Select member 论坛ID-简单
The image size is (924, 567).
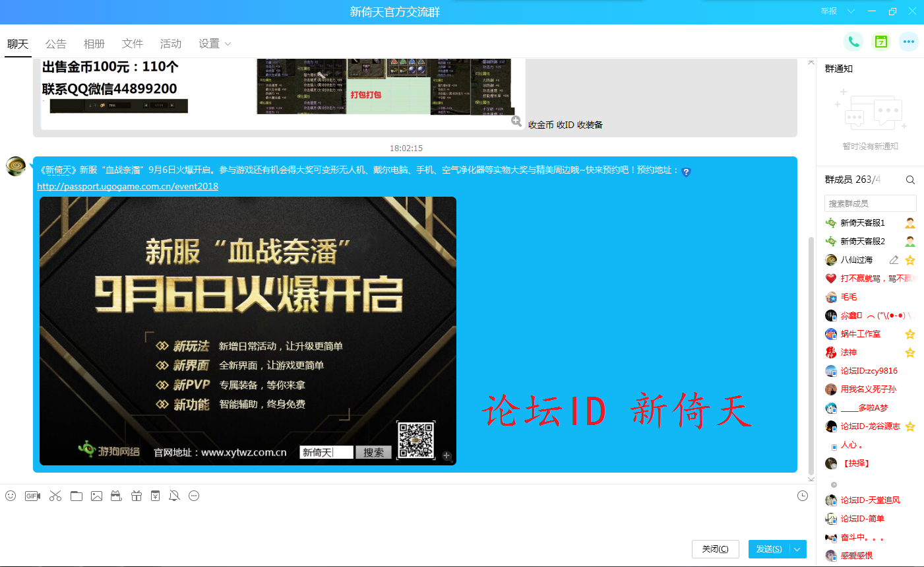tap(870, 519)
